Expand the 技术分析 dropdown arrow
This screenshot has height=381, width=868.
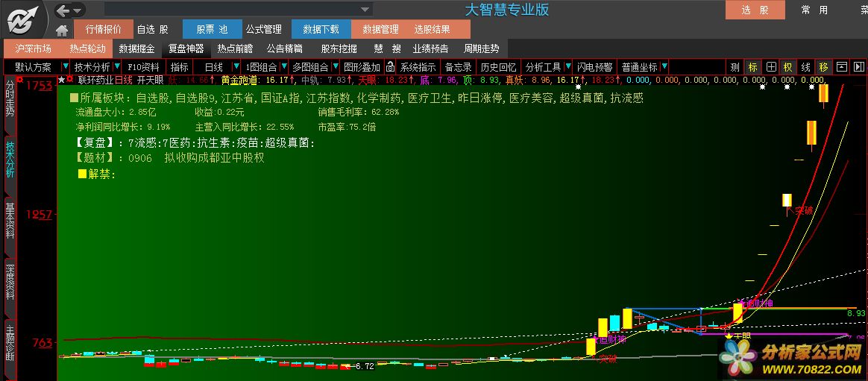[x=117, y=67]
